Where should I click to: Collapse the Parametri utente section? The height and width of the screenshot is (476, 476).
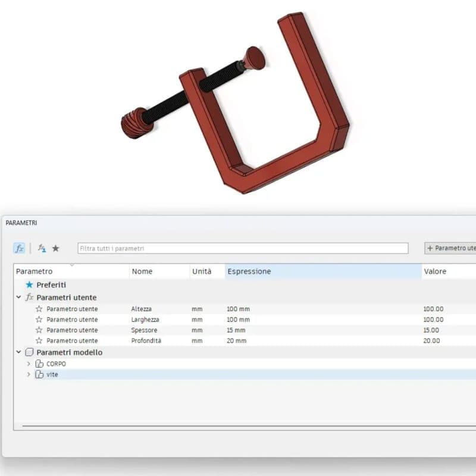(x=18, y=297)
